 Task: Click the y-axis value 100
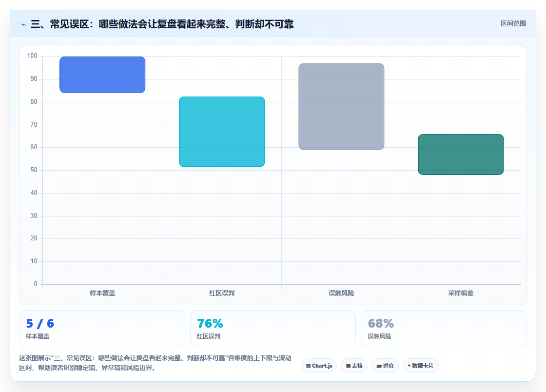pyautogui.click(x=32, y=56)
